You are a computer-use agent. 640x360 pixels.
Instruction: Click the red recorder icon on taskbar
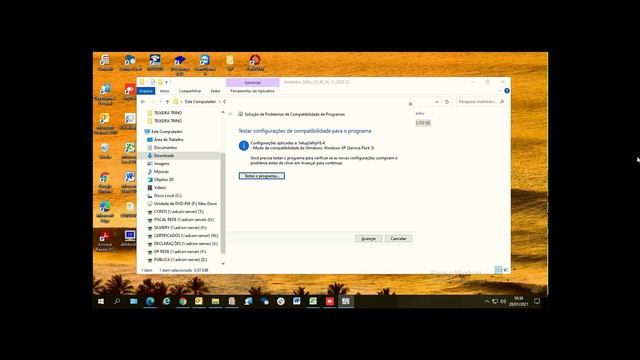click(x=330, y=301)
